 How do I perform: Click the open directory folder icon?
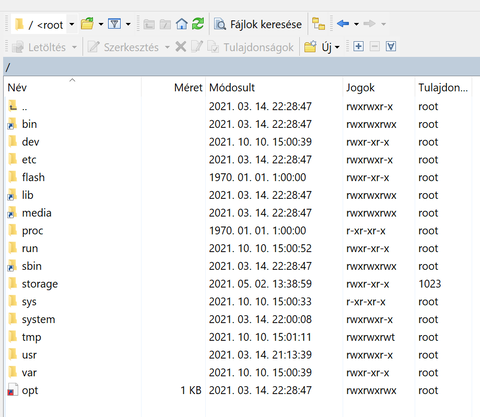[88, 24]
